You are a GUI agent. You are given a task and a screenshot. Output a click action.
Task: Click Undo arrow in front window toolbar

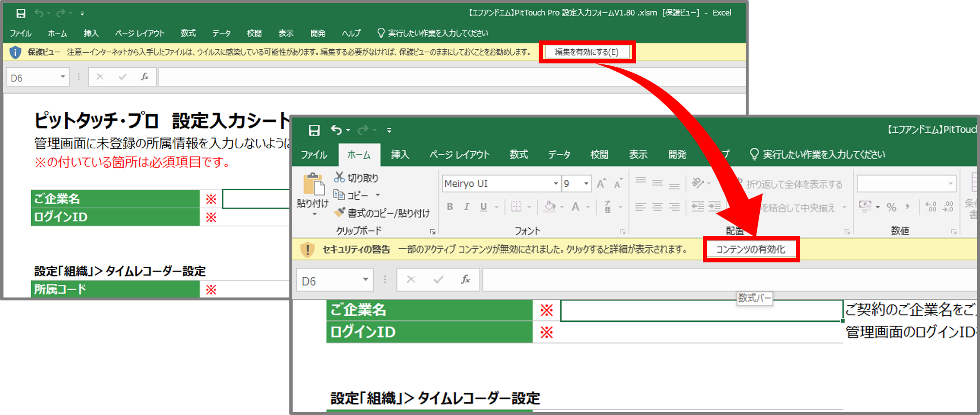336,130
